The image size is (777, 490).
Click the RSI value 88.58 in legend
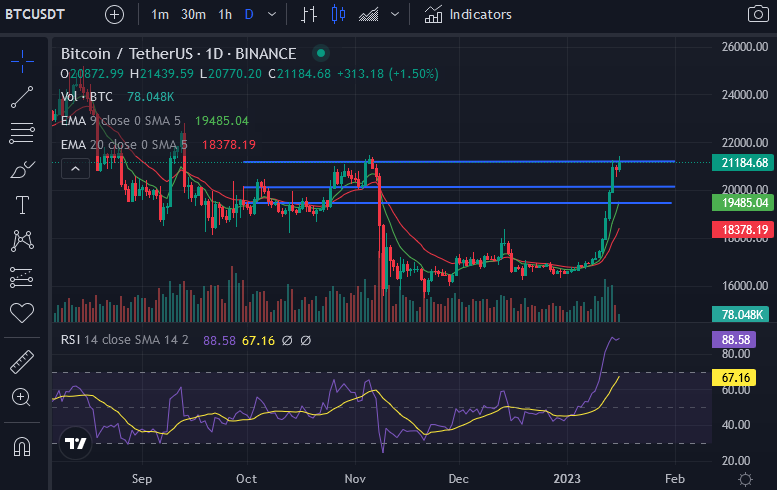click(x=219, y=340)
